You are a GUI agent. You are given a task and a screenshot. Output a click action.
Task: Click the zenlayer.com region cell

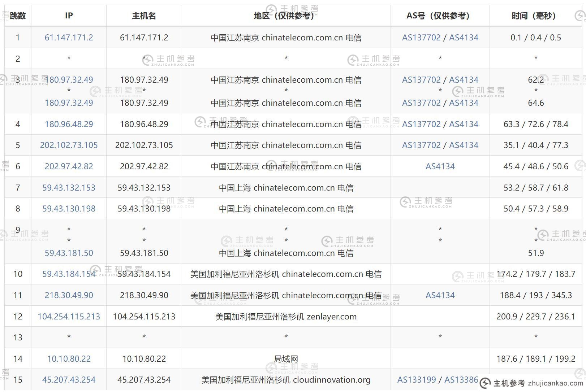pos(286,317)
